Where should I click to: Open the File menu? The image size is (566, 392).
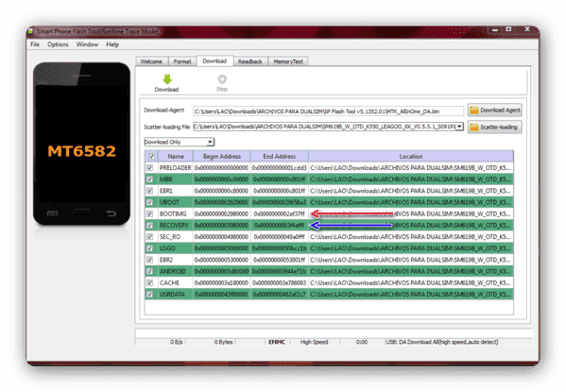tap(35, 44)
